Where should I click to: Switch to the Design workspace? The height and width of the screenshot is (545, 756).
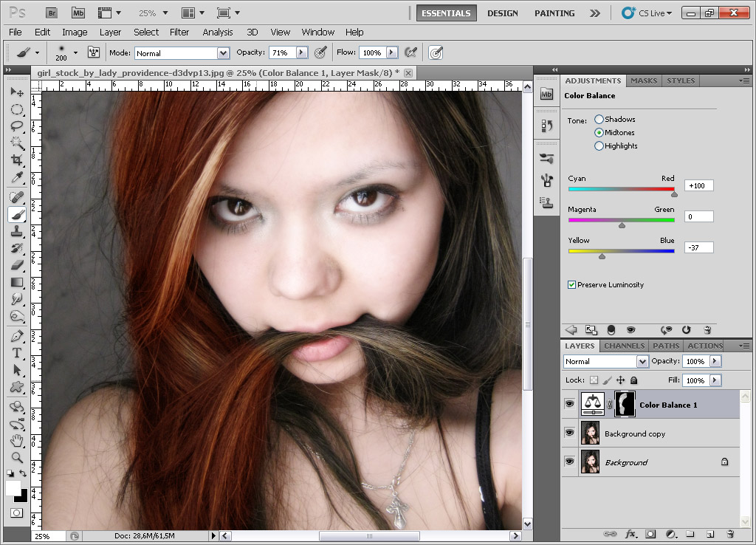(502, 13)
